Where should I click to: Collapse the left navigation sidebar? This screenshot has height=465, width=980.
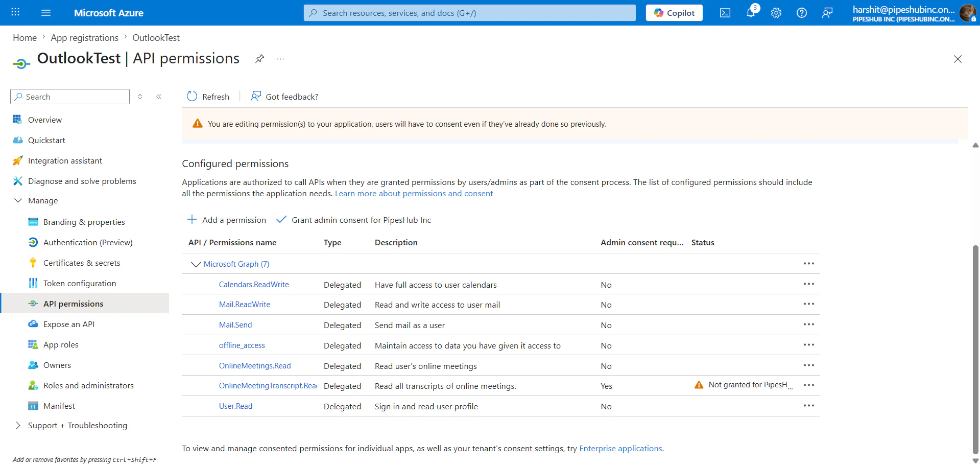[x=159, y=96]
